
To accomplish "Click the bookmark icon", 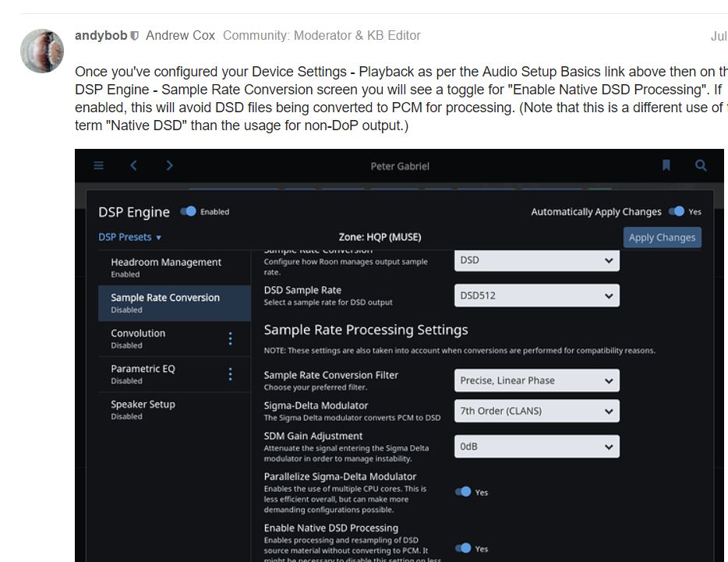I will coord(666,165).
